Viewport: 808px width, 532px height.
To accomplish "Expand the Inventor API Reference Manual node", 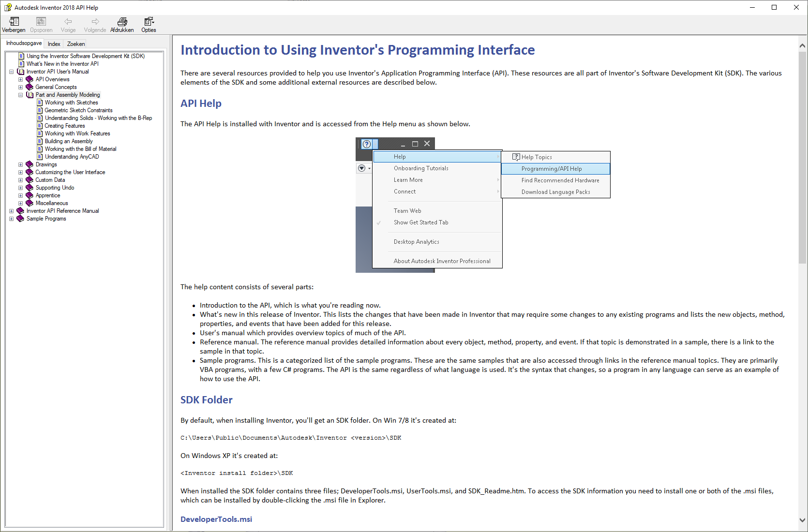I will (11, 210).
